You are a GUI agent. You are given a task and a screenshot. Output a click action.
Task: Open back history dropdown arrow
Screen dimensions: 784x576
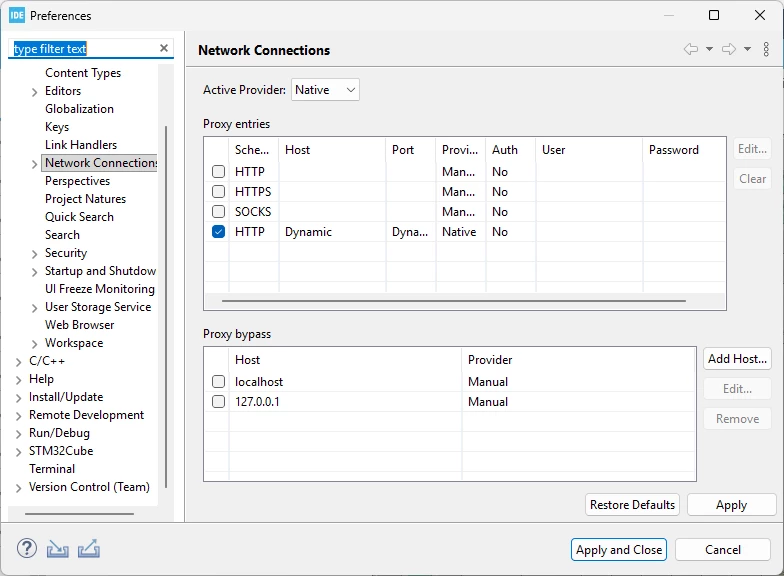pyautogui.click(x=709, y=49)
